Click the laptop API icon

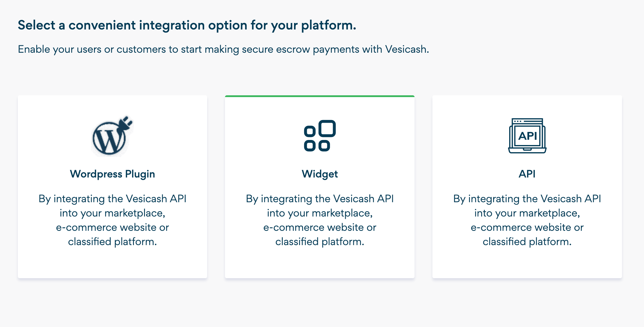527,136
